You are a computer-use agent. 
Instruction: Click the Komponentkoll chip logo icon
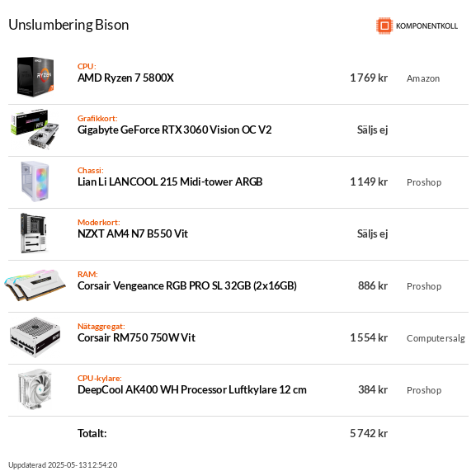(x=384, y=26)
